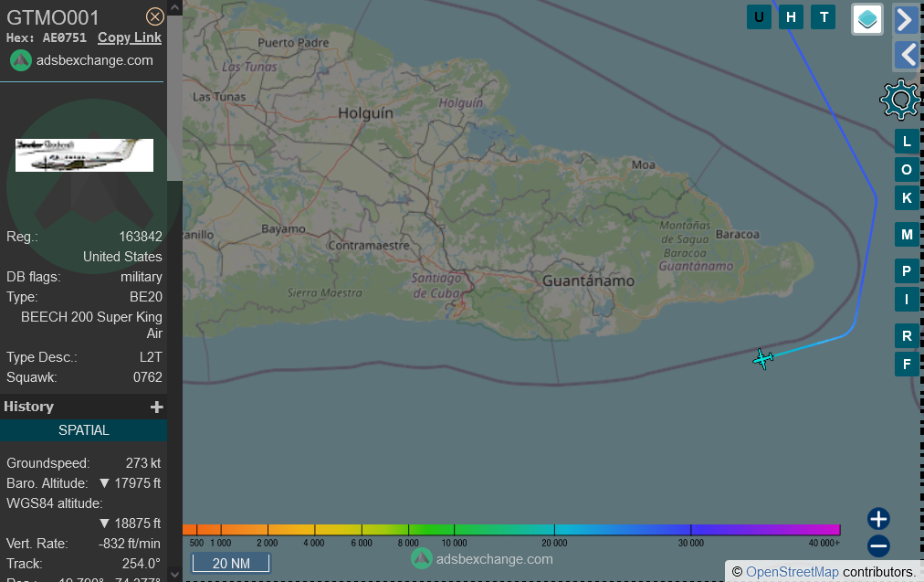Open the adsbexchange.com link in sidebar
Viewport: 924px width, 582px height.
pyautogui.click(x=94, y=60)
